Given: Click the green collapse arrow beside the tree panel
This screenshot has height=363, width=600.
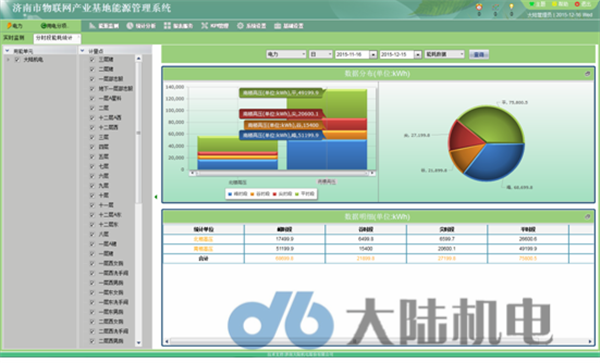Looking at the screenshot, I should point(156,197).
